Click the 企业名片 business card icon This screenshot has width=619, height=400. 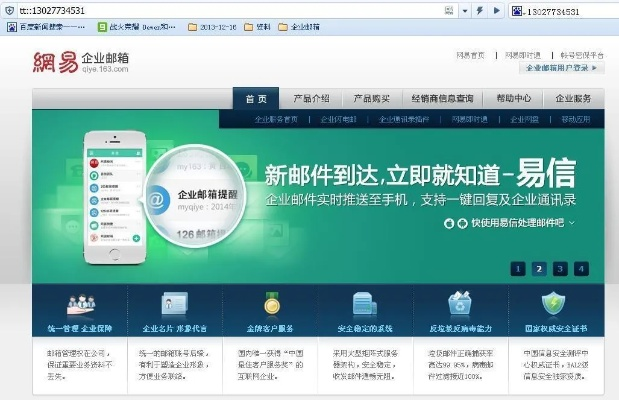[x=173, y=303]
